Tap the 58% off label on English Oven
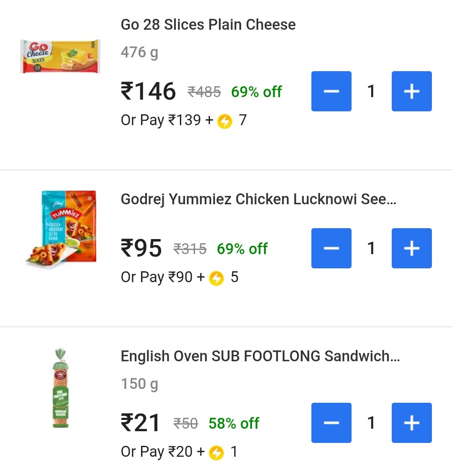 234,423
